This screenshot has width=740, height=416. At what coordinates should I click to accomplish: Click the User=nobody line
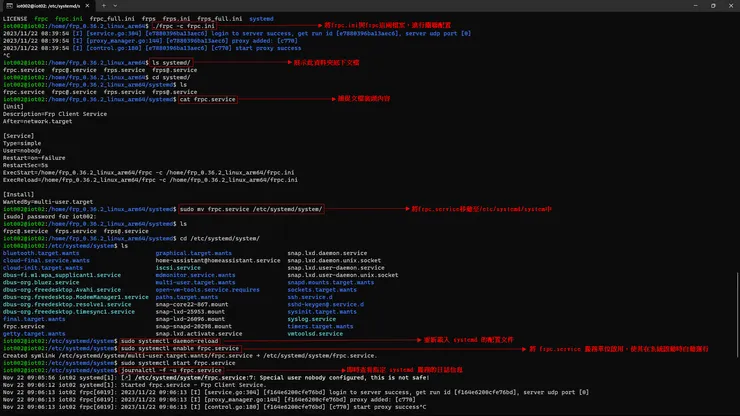point(22,151)
